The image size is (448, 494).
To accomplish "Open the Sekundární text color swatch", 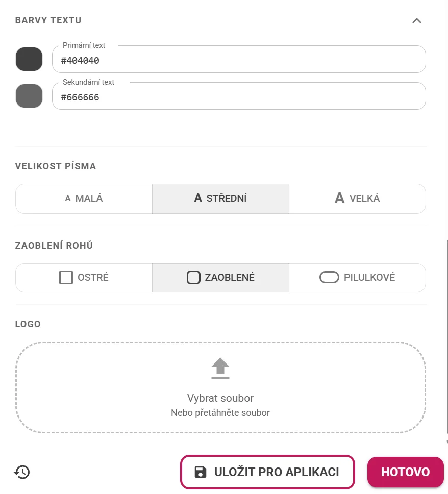I will (29, 96).
